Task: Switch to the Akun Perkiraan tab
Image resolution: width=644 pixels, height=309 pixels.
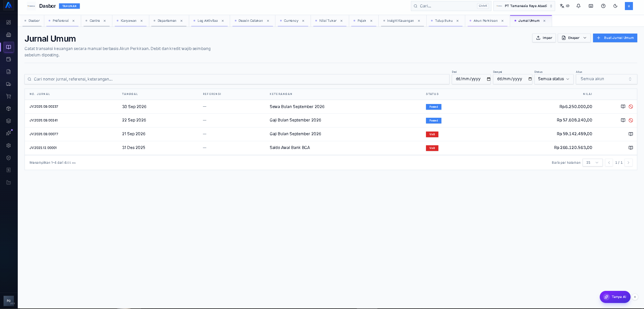Action: (x=485, y=21)
